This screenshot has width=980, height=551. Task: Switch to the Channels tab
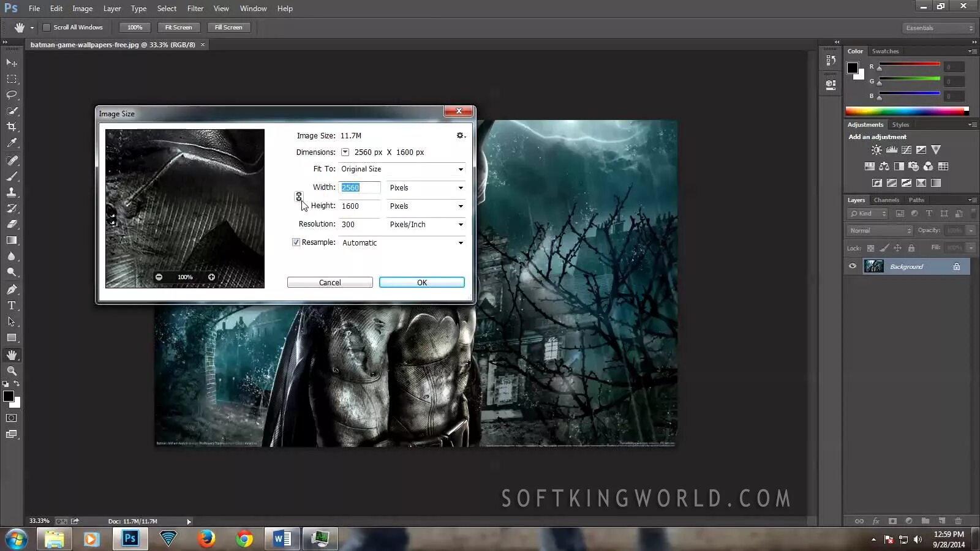click(886, 200)
